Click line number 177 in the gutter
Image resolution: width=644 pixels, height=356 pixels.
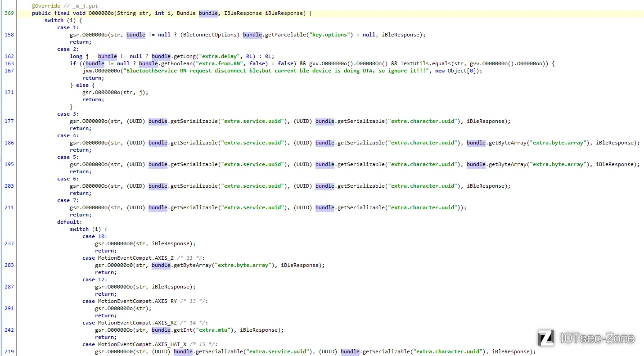[x=9, y=121]
